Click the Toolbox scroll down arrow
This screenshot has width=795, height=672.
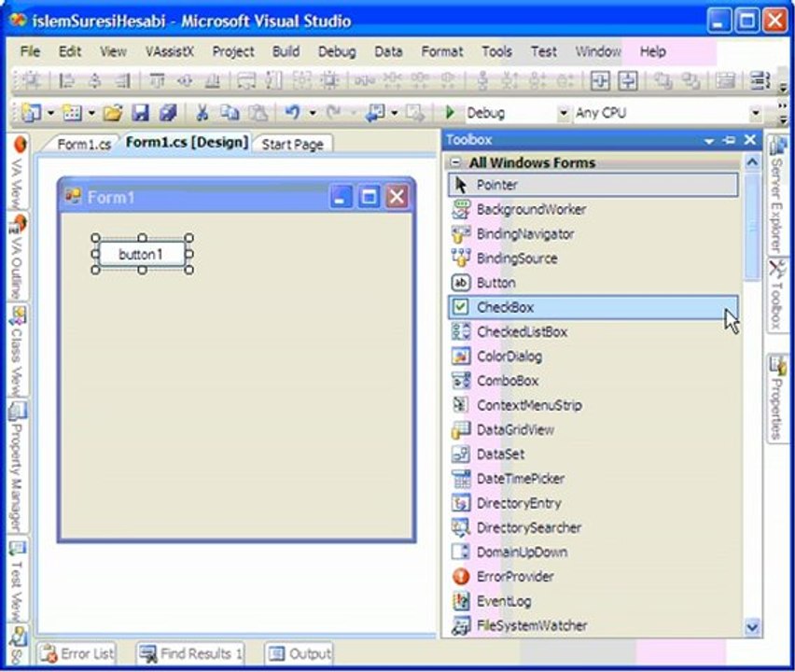(x=752, y=627)
